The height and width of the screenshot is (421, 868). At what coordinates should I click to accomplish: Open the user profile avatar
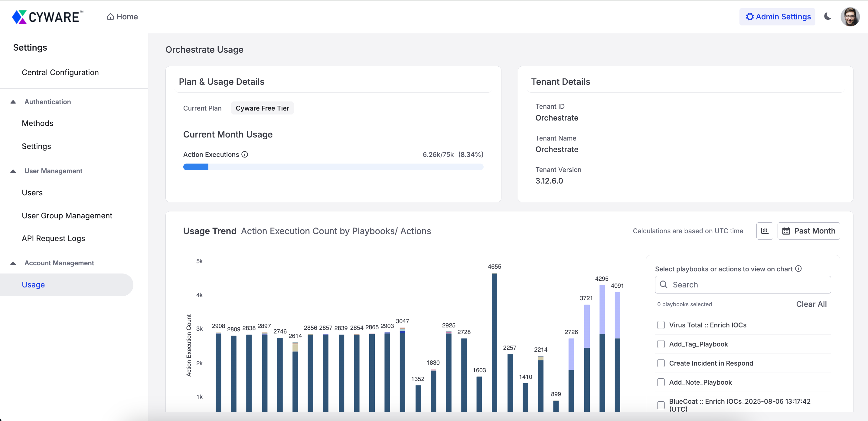coord(850,17)
